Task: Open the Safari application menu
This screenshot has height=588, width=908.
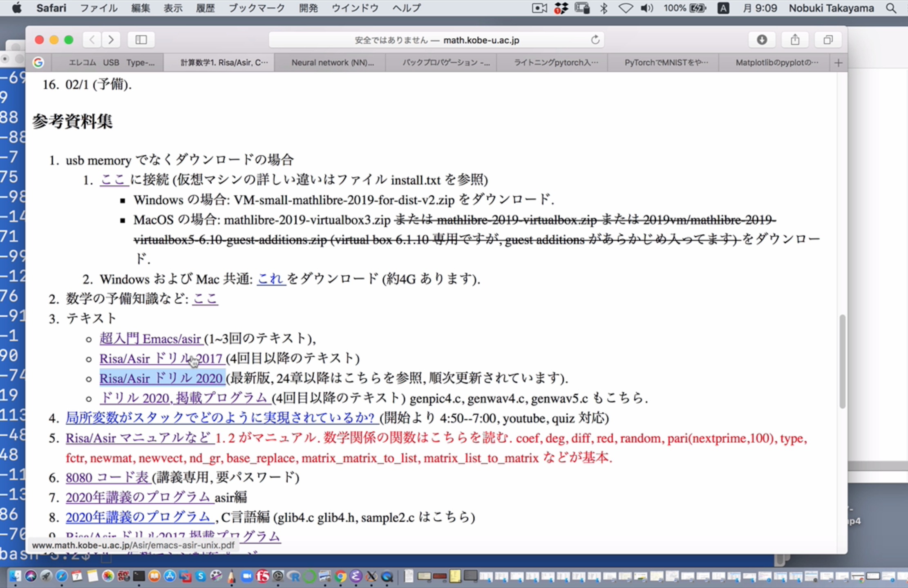Action: [51, 8]
